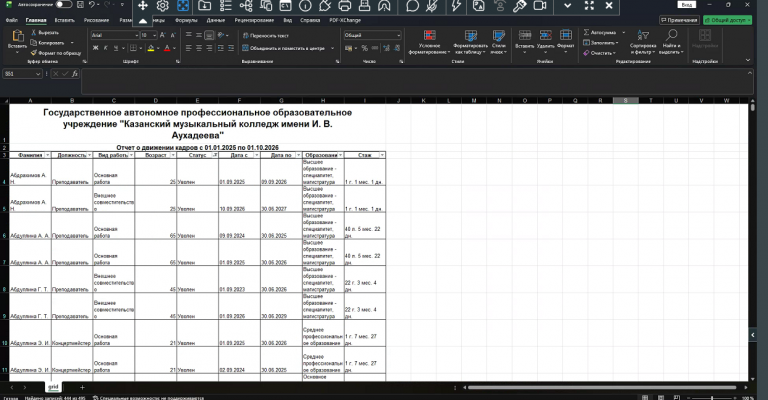Add a new sheet with plus button
The width and height of the screenshot is (768, 400).
pyautogui.click(x=82, y=387)
